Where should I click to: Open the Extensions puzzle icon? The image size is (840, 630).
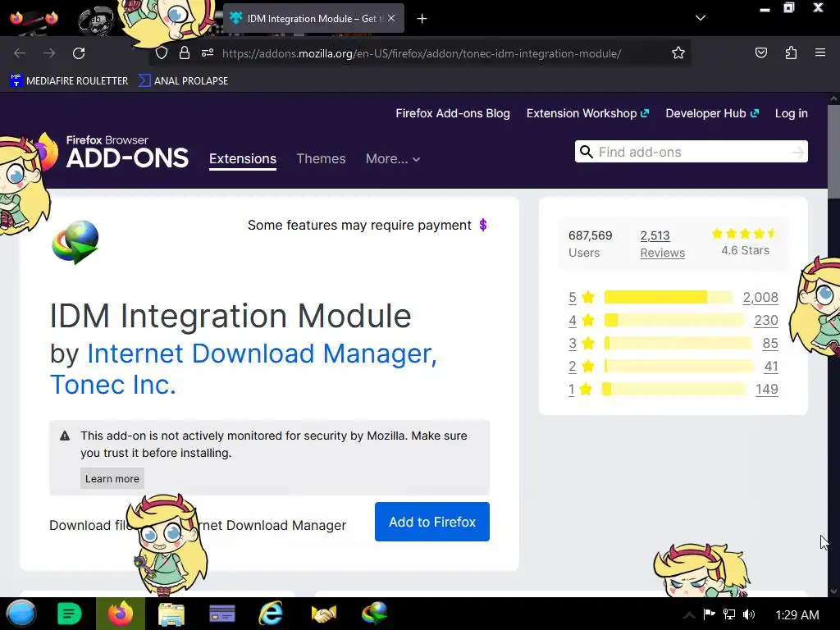(791, 53)
